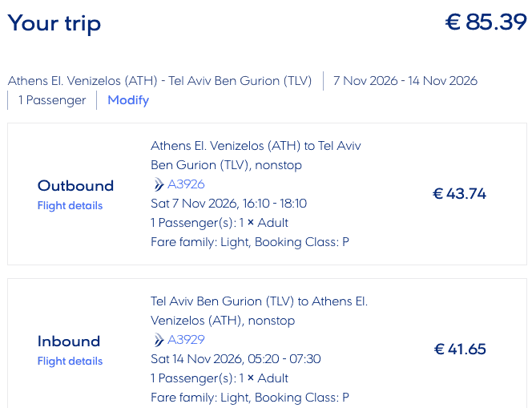532x408 pixels.
Task: Click the Your trip heading
Action: (x=54, y=23)
